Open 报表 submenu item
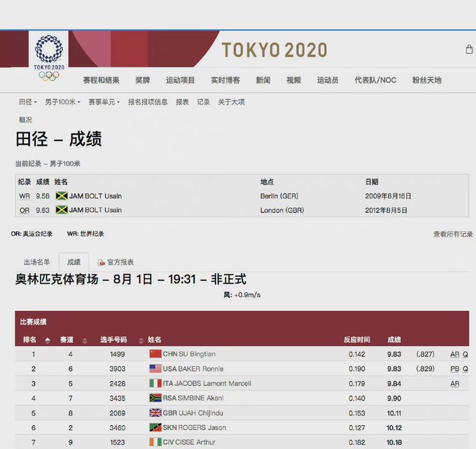 (183, 102)
